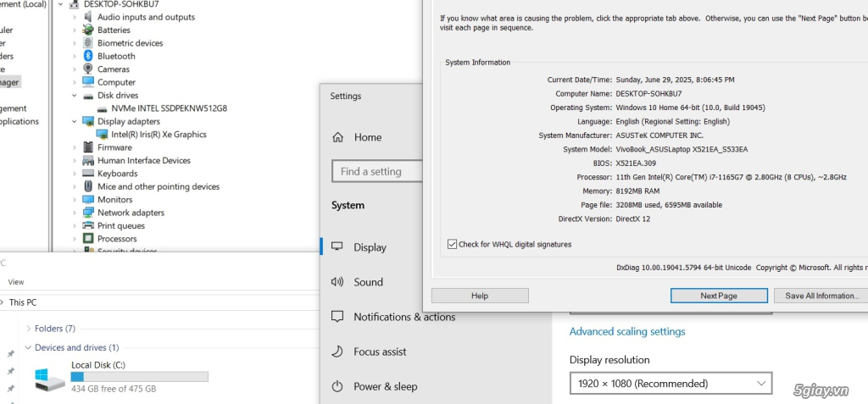Screen dimensions: 868x404
Task: Open the View menu in File Explorer
Action: coord(16,282)
